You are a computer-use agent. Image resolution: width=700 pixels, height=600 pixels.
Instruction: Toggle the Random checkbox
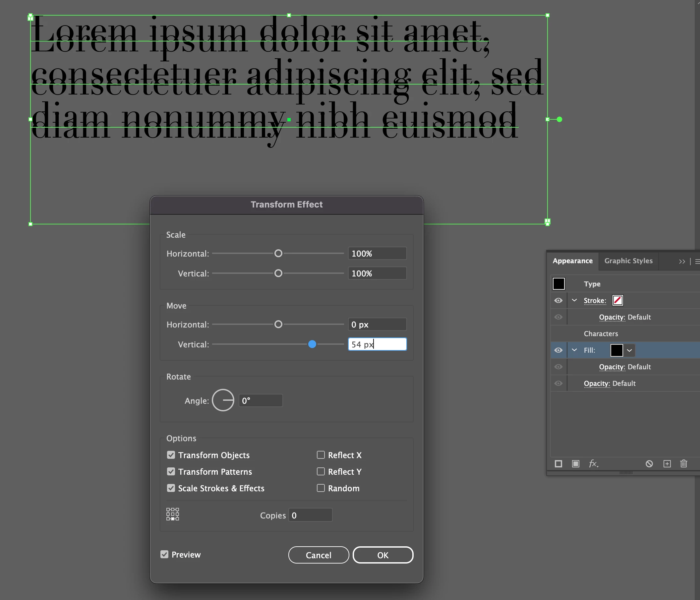(321, 488)
